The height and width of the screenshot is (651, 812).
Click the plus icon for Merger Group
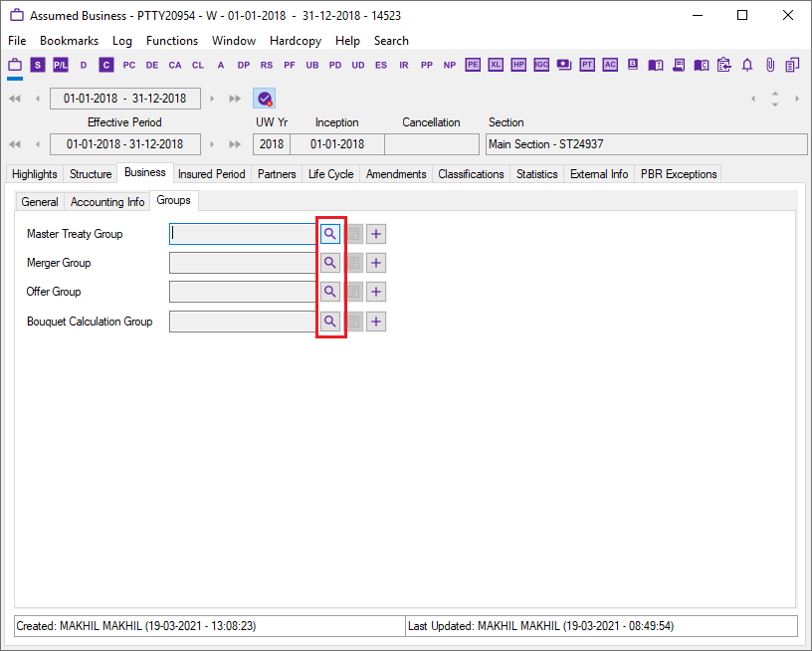(x=375, y=263)
